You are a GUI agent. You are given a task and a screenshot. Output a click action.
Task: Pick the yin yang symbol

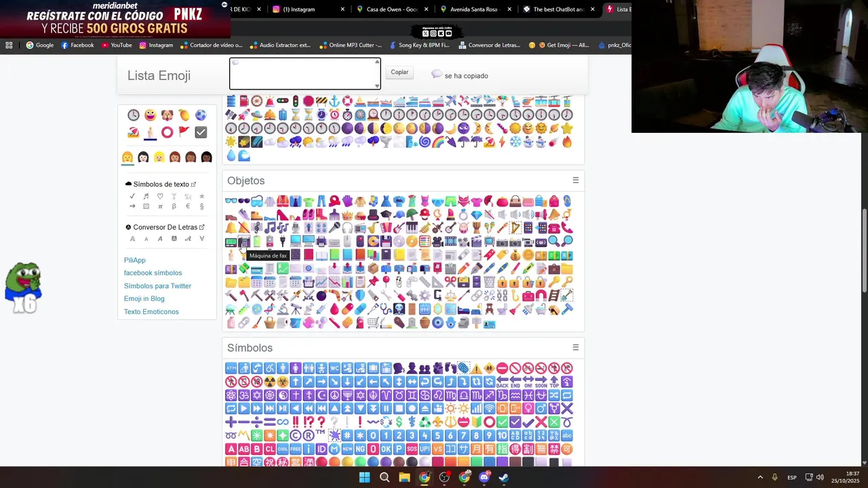283,395
